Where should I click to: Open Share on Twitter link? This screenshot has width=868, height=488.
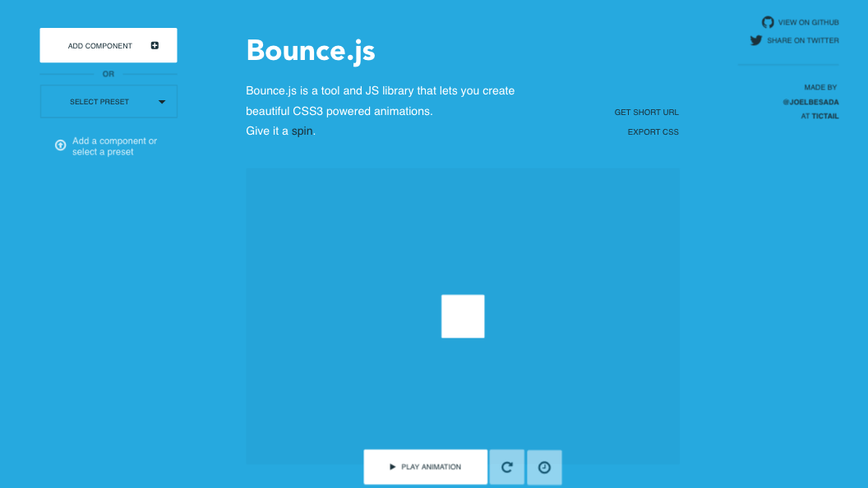795,40
